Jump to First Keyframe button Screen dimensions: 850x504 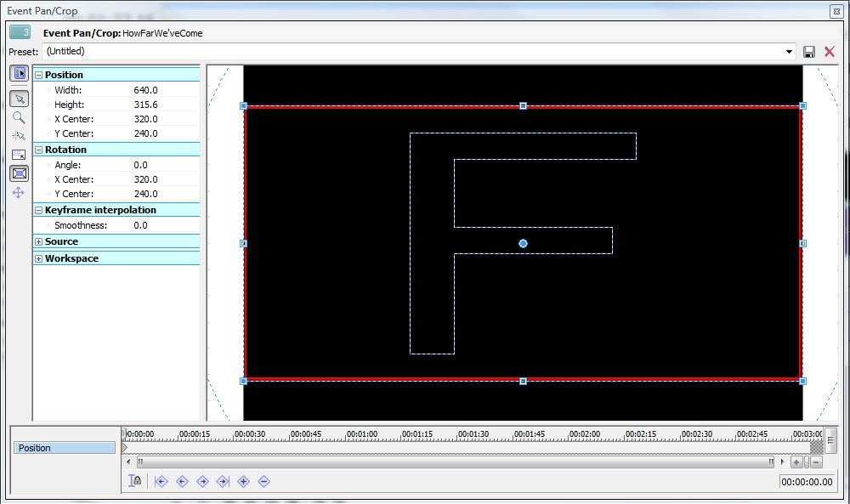point(161,481)
